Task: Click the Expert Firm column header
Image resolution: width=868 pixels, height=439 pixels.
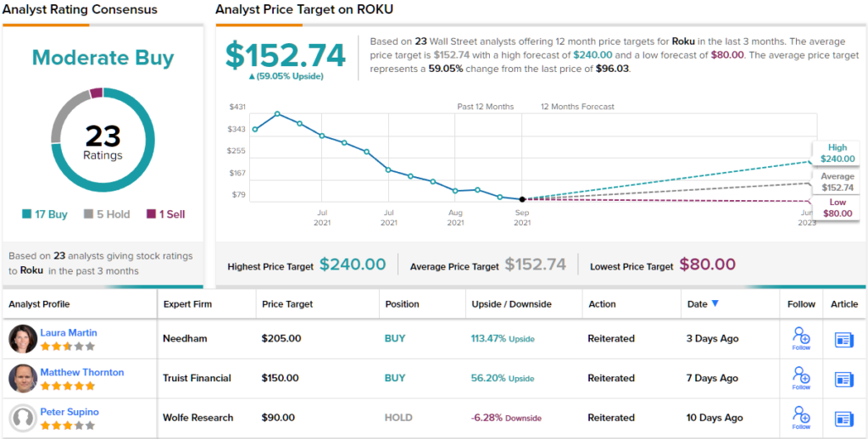Action: [187, 304]
